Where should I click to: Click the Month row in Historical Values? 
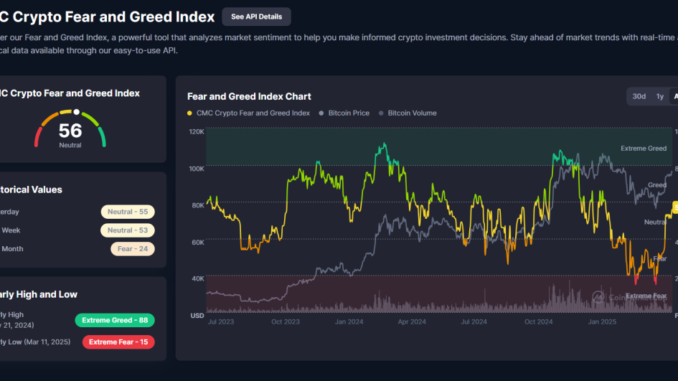pyautogui.click(x=77, y=249)
